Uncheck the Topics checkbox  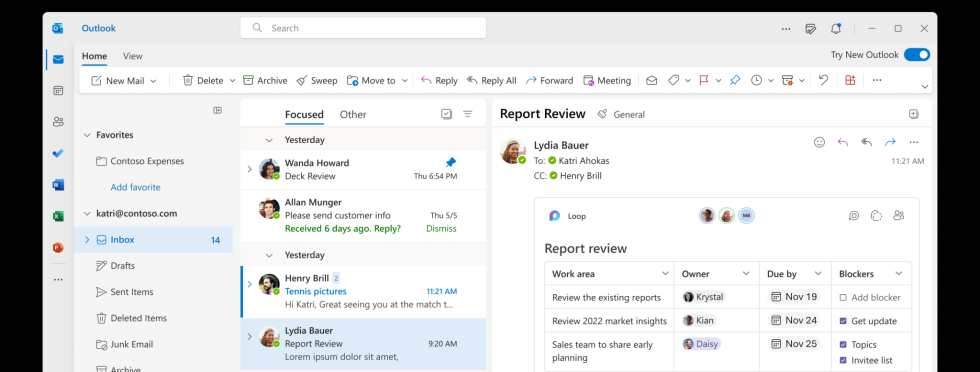[x=843, y=344]
